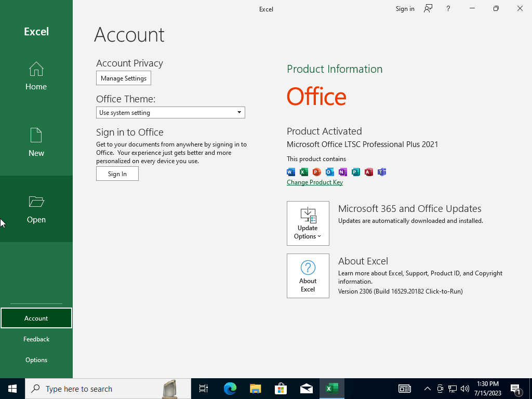Open the Mail app from the taskbar
This screenshot has width=532, height=399.
point(306,389)
